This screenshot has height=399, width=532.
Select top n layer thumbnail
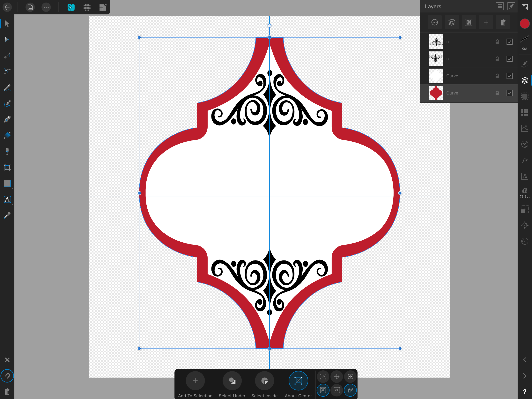click(436, 42)
